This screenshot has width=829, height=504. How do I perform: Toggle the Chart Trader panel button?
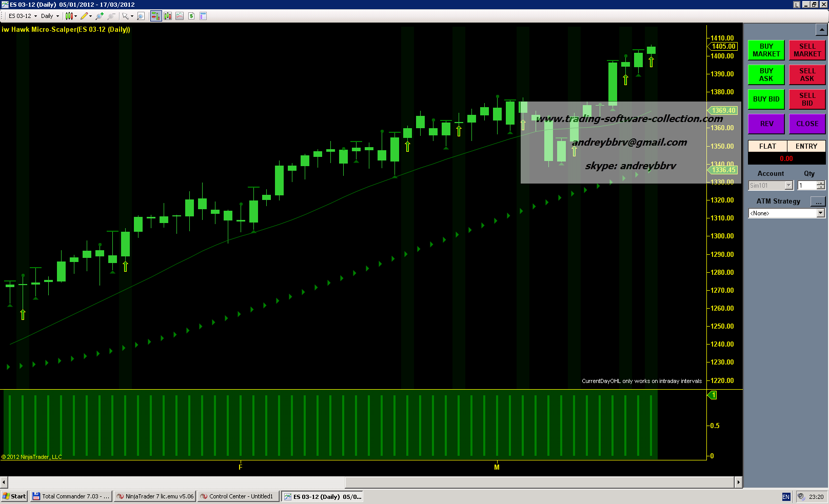coord(155,16)
